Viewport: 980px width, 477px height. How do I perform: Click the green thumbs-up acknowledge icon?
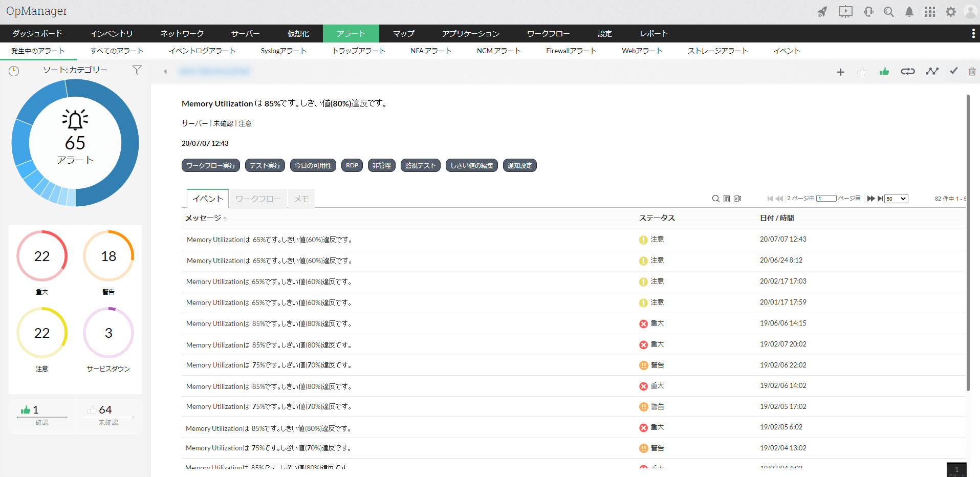pyautogui.click(x=884, y=72)
